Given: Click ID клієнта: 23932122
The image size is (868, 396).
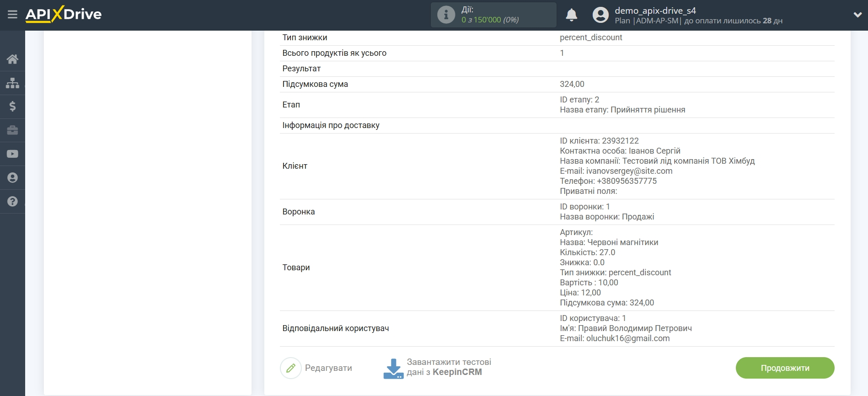Looking at the screenshot, I should (x=599, y=141).
